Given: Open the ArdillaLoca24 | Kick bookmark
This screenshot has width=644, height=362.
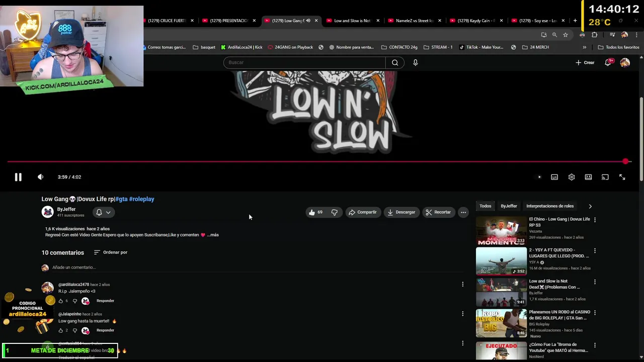Looking at the screenshot, I should (242, 47).
